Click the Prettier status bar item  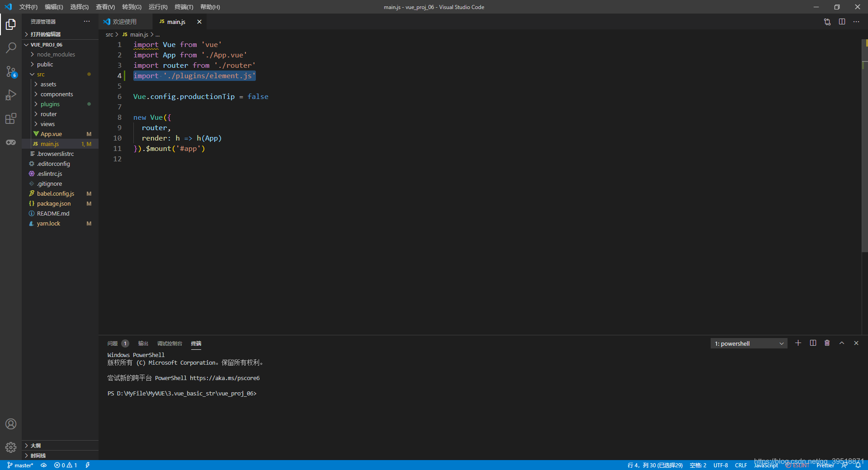[x=825, y=465]
